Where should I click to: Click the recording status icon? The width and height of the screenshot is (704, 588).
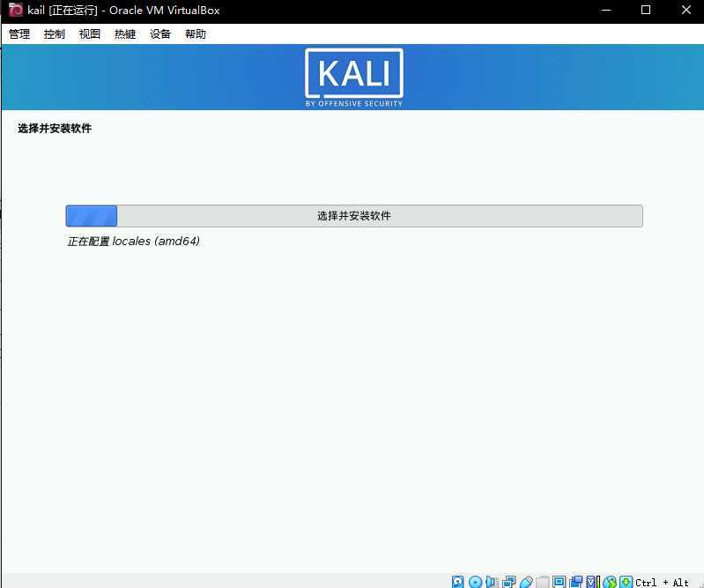point(575,582)
